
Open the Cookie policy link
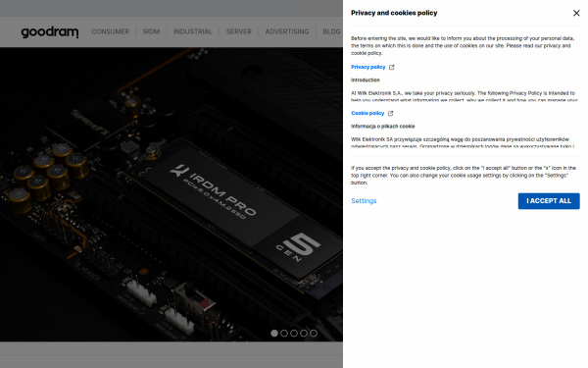pyautogui.click(x=367, y=113)
